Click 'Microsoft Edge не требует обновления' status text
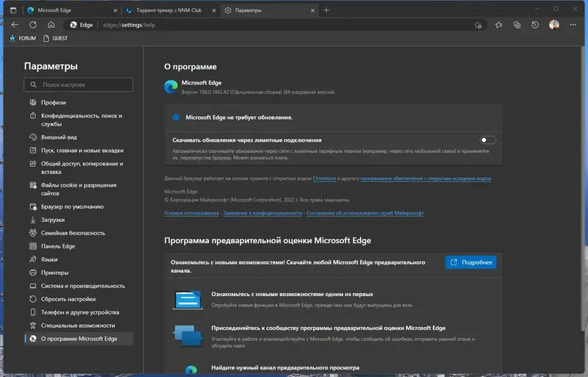This screenshot has width=588, height=377. pyautogui.click(x=239, y=118)
